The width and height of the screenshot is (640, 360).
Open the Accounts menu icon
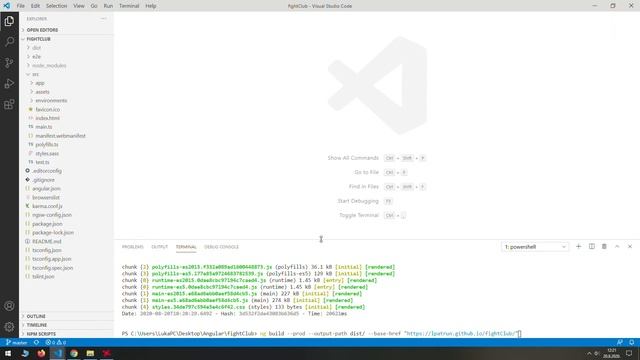[9, 306]
